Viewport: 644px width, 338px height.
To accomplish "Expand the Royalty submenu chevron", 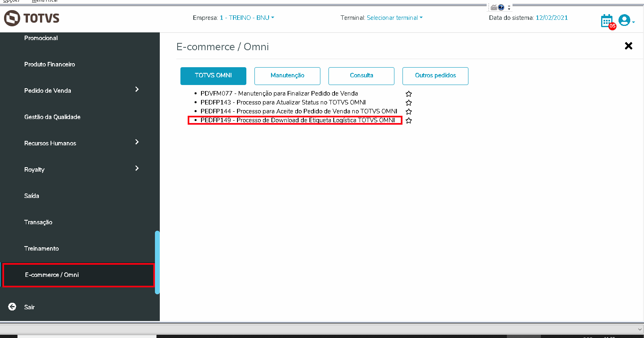I will pyautogui.click(x=137, y=168).
